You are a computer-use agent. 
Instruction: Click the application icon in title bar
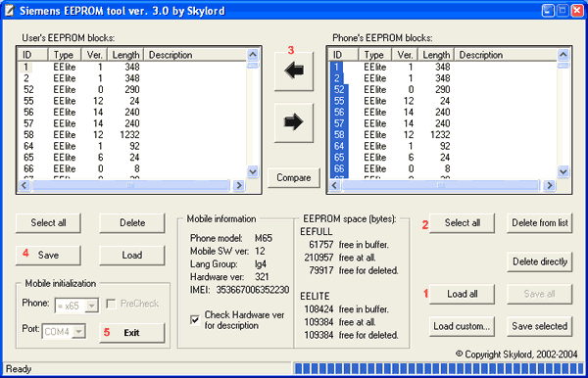click(10, 11)
